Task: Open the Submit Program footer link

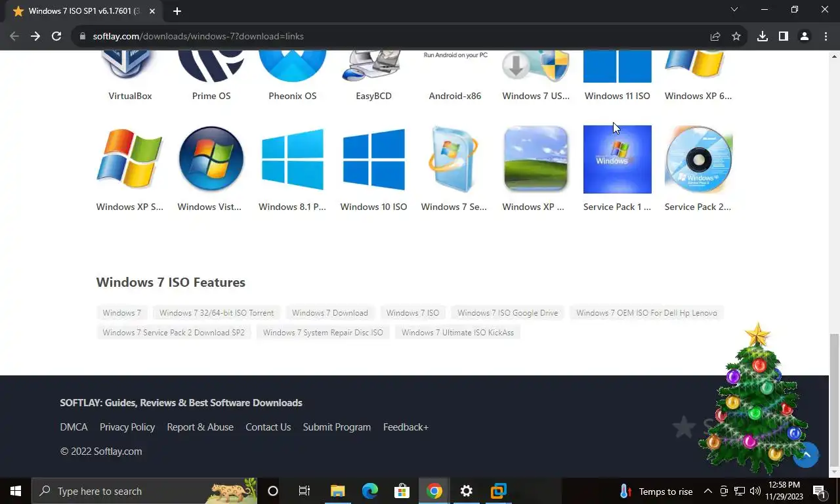Action: (x=337, y=427)
